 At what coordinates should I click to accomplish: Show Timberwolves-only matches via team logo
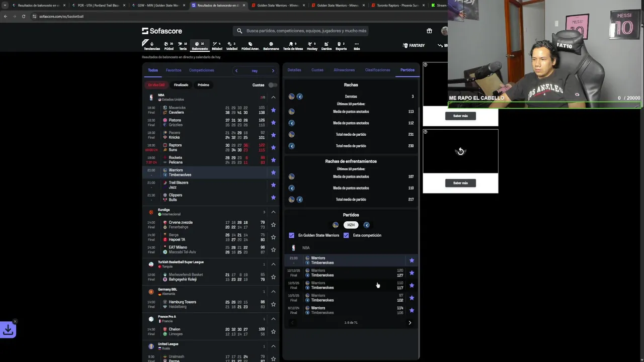tap(366, 225)
